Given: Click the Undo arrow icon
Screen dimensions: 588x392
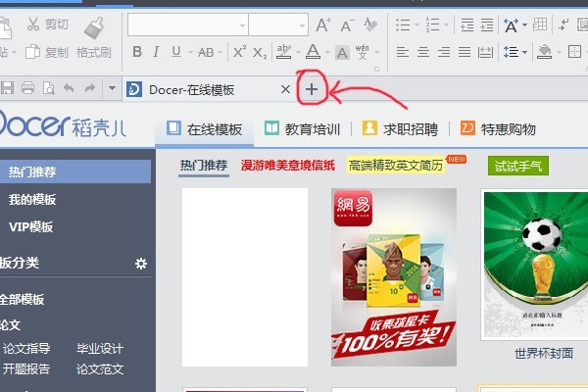Looking at the screenshot, I should point(69,88).
